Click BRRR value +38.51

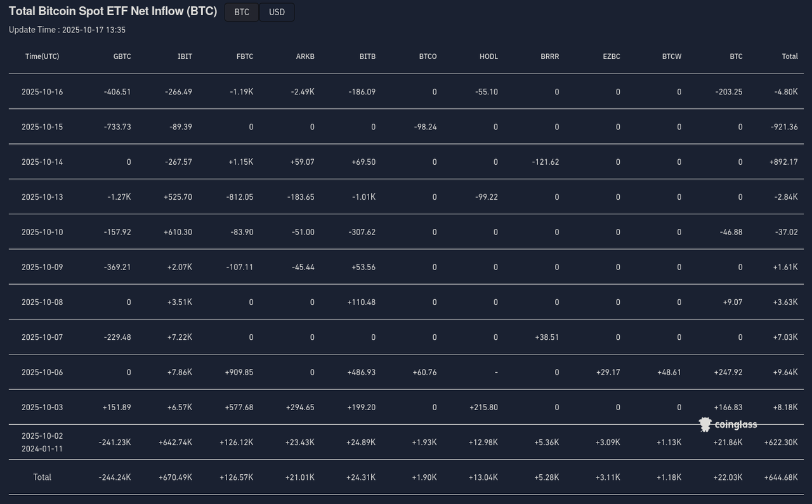(x=547, y=337)
